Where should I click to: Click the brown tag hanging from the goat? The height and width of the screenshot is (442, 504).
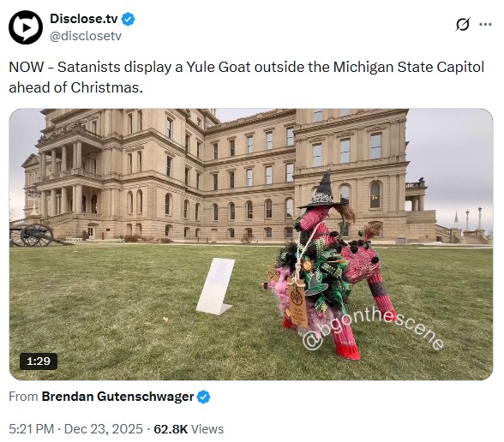pos(297,303)
